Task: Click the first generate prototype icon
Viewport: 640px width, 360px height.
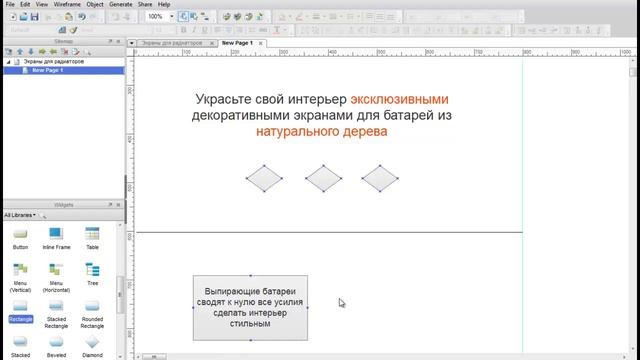Action: (x=227, y=17)
